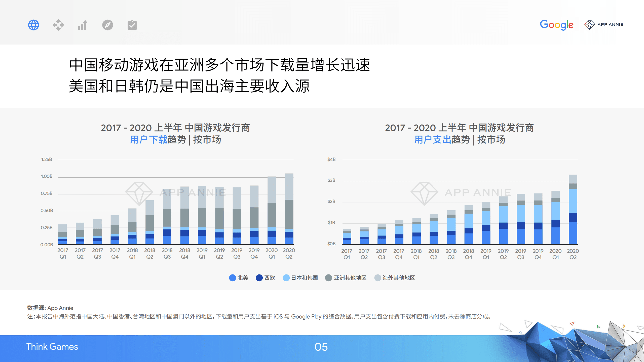Click the Google logo in the header
The width and height of the screenshot is (644, 362).
556,25
